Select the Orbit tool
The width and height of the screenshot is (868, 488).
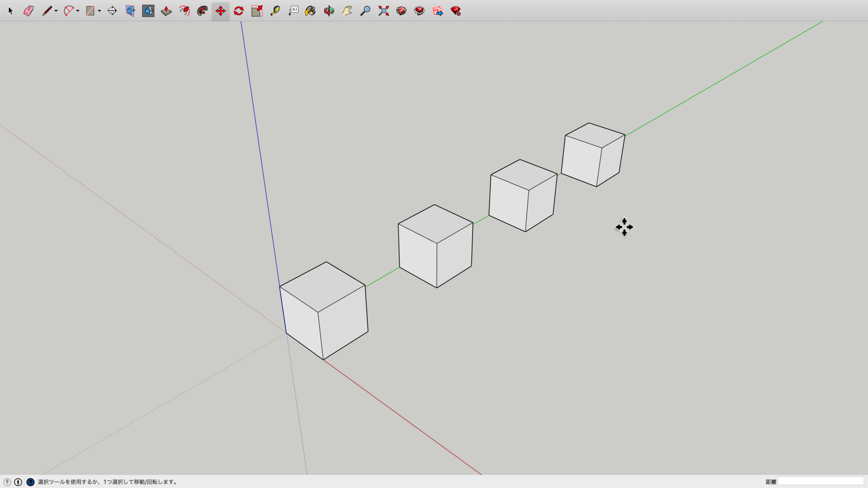click(x=329, y=11)
